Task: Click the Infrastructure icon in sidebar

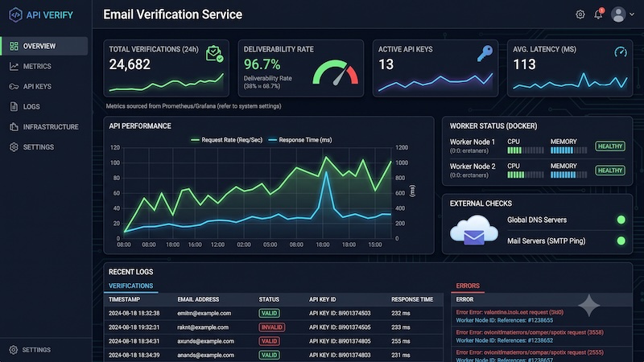Action: [x=14, y=127]
